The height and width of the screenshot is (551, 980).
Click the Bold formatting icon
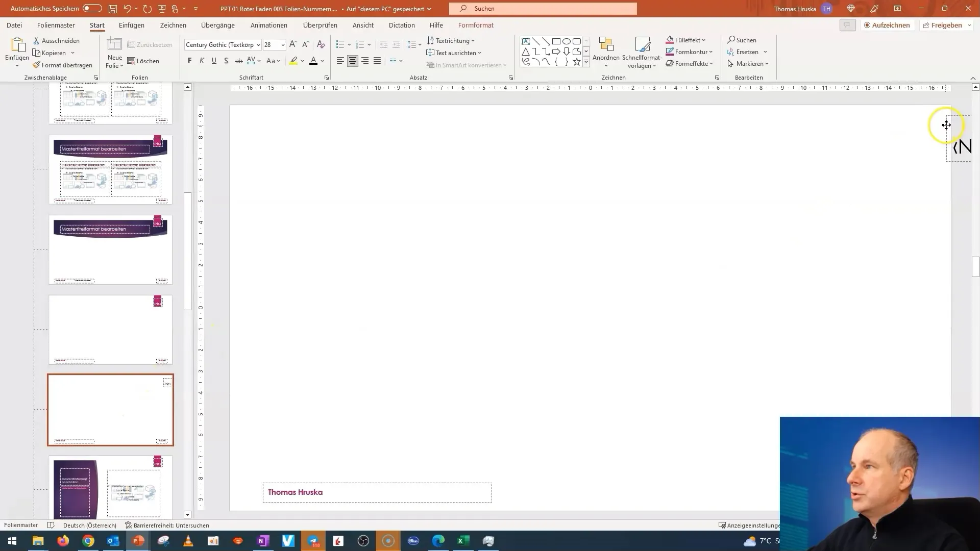(190, 61)
